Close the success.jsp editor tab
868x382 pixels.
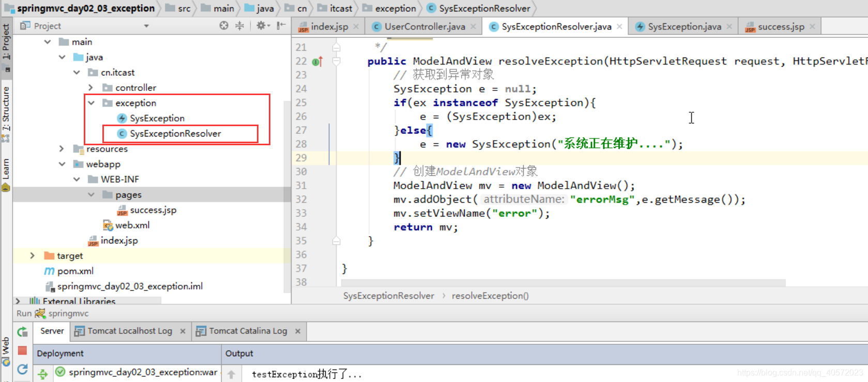812,26
